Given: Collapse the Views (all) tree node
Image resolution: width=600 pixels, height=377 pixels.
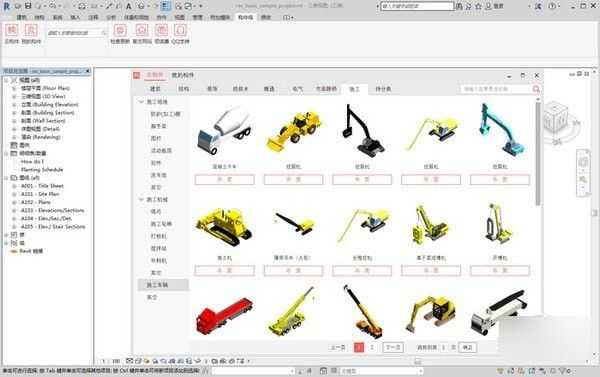Looking at the screenshot, I should tap(6, 80).
